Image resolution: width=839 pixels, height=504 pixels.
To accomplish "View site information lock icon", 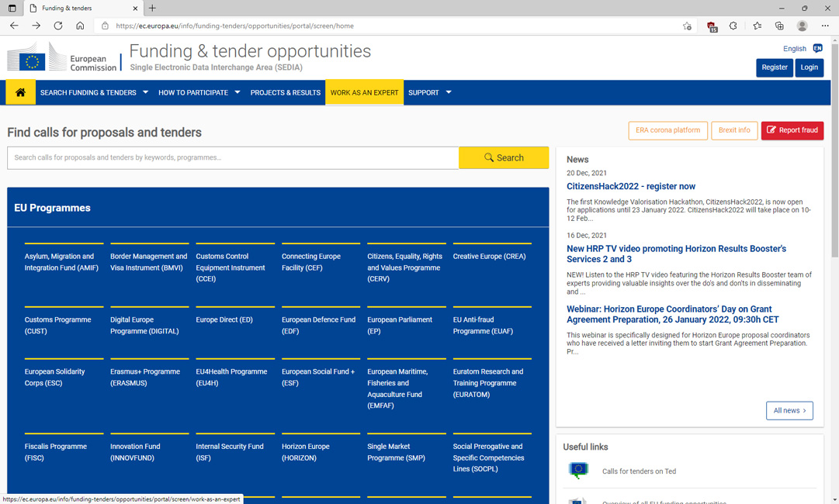I will 105,26.
